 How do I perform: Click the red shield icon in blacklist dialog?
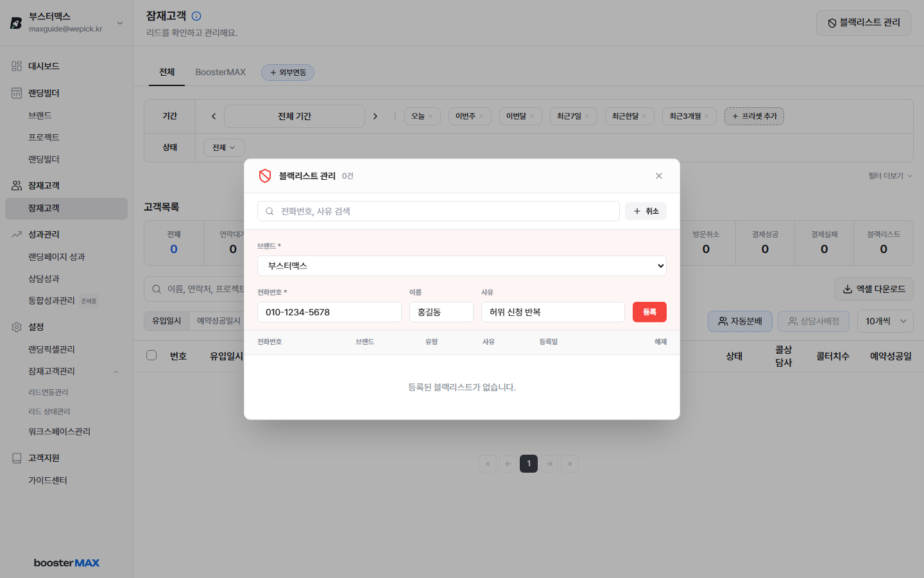click(x=265, y=176)
